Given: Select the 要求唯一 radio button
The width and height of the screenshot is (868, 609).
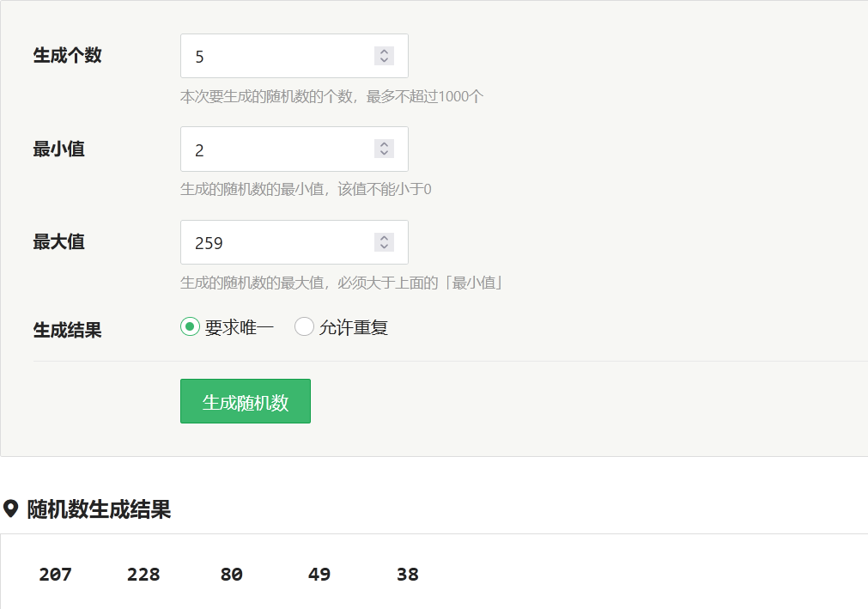Looking at the screenshot, I should coord(190,327).
